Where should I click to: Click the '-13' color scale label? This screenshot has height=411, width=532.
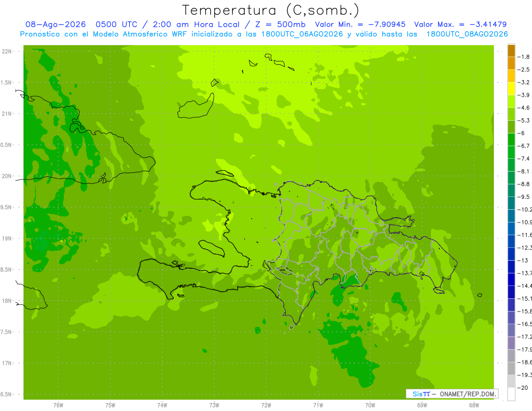[x=523, y=261]
